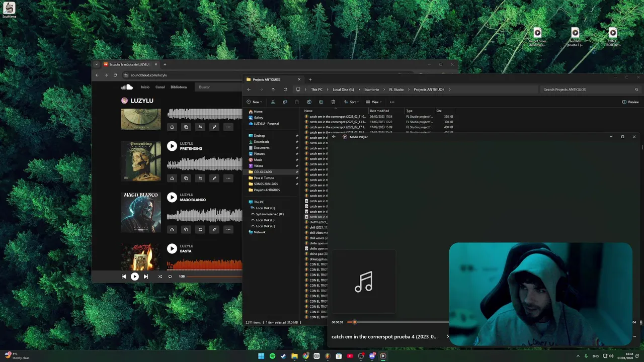This screenshot has height=362, width=644.
Task: Go up one folder in File Explorer
Action: (273, 89)
